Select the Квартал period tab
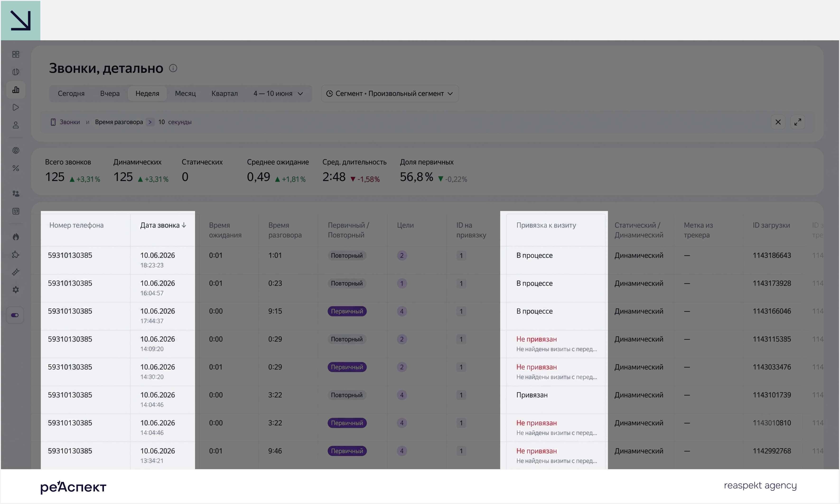 (224, 93)
